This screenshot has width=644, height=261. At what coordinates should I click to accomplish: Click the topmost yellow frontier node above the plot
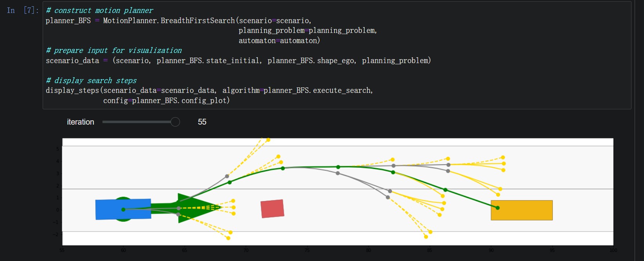pos(268,139)
